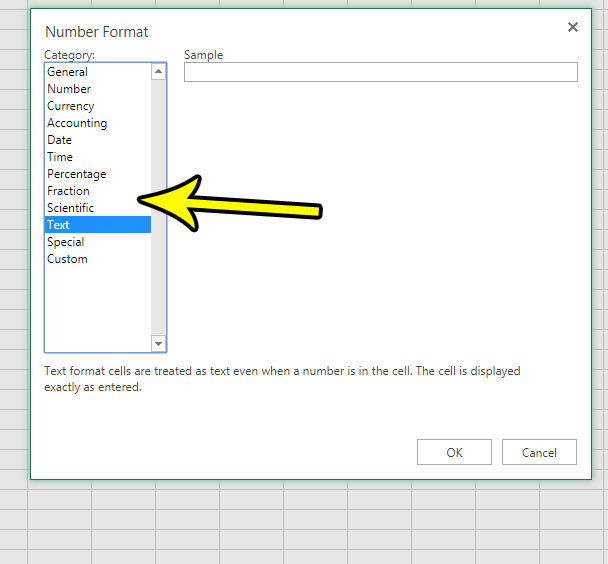608x564 pixels.
Task: Pick the Accounting category
Action: 98,123
